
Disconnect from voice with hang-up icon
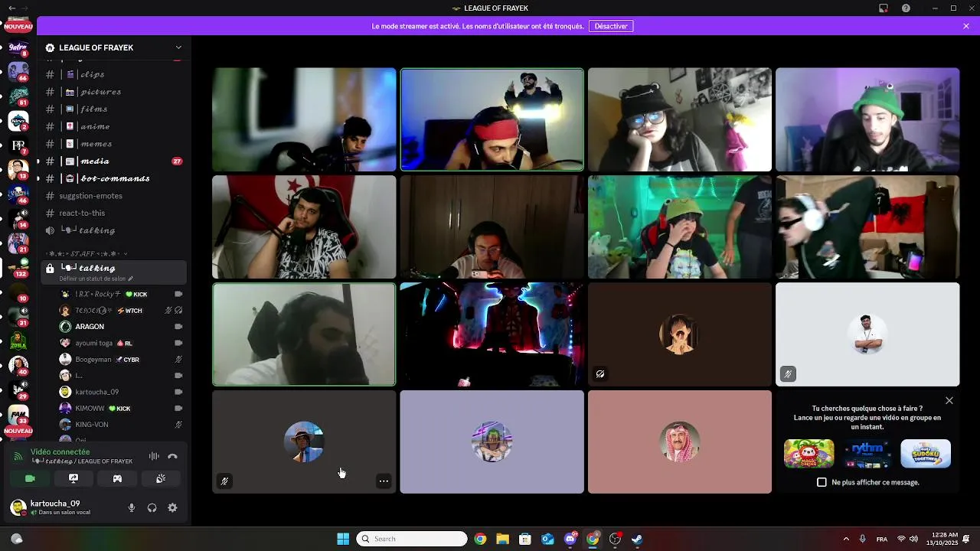[172, 456]
